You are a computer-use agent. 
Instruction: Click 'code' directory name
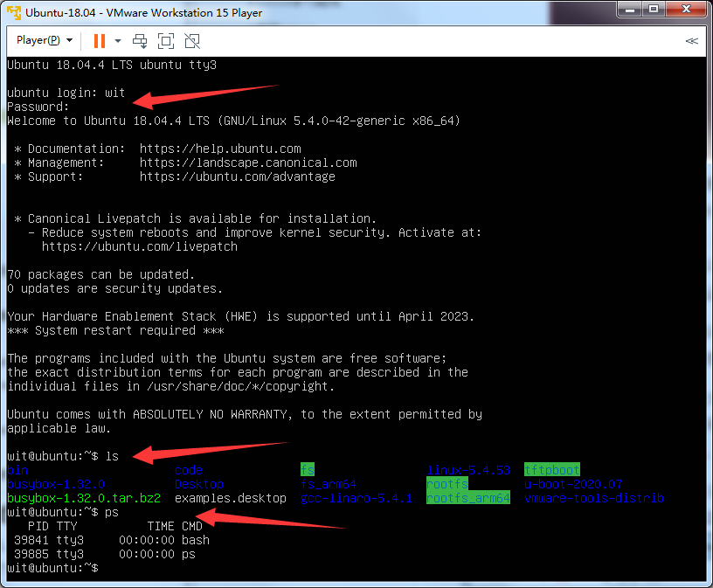[189, 470]
